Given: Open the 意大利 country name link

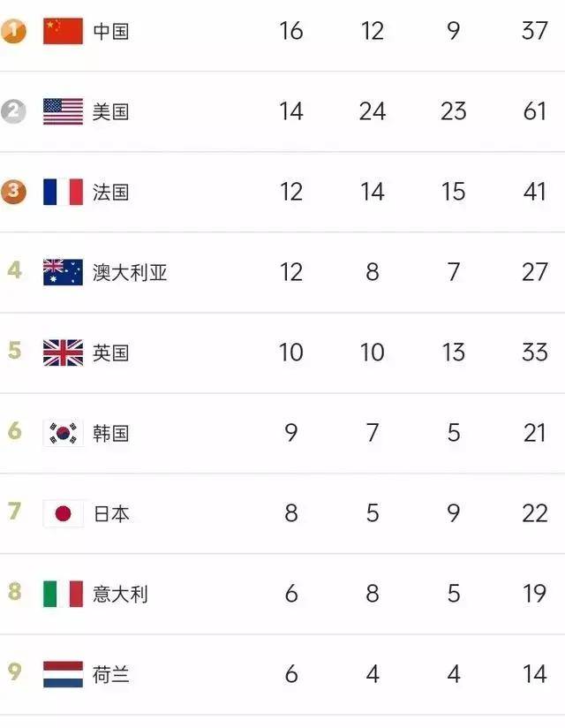Looking at the screenshot, I should 121,595.
